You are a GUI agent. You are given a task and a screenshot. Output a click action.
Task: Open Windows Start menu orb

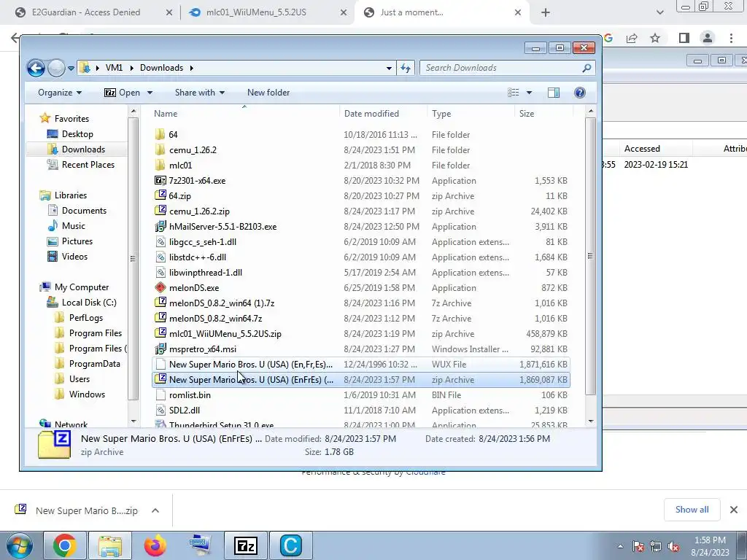[20, 545]
